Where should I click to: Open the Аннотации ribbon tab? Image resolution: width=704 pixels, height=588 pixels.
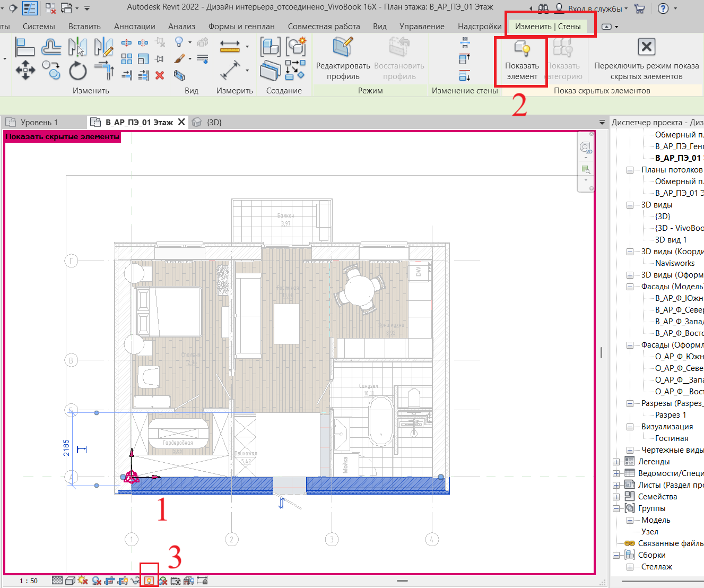tap(135, 26)
